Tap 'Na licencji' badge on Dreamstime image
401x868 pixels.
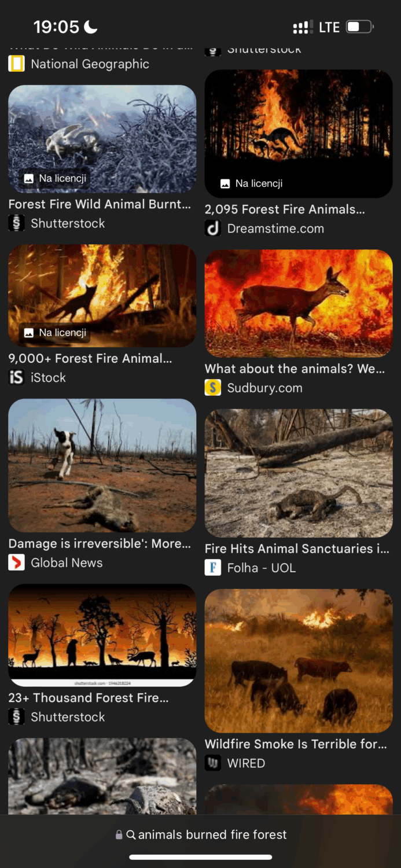pos(251,183)
